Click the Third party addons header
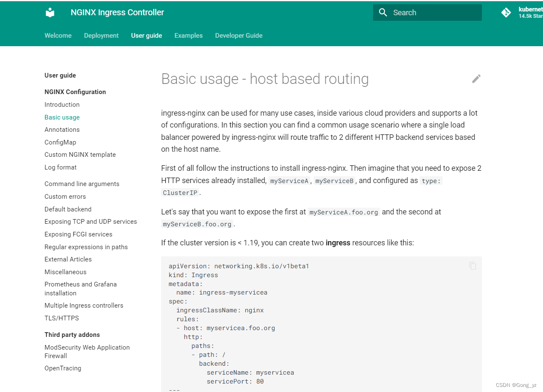The image size is (543, 392). [x=72, y=335]
